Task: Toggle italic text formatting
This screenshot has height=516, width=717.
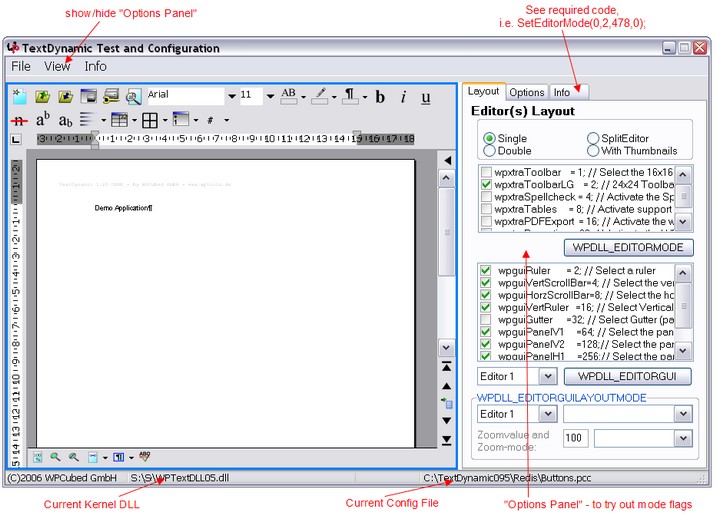Action: (x=403, y=97)
